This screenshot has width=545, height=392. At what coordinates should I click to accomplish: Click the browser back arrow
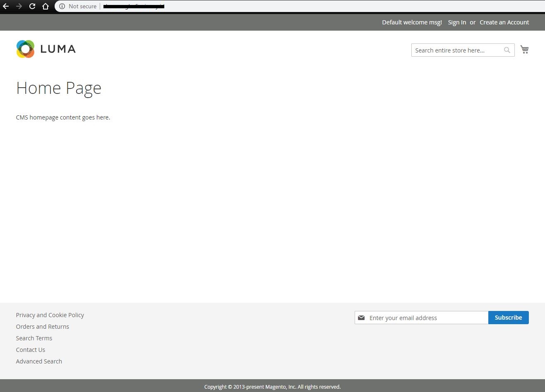click(x=6, y=6)
